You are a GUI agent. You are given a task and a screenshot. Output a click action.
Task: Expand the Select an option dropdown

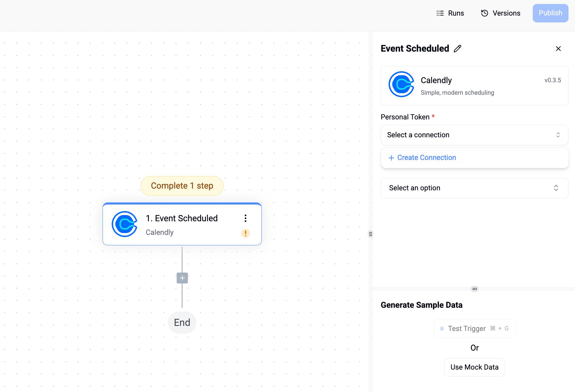coord(474,188)
